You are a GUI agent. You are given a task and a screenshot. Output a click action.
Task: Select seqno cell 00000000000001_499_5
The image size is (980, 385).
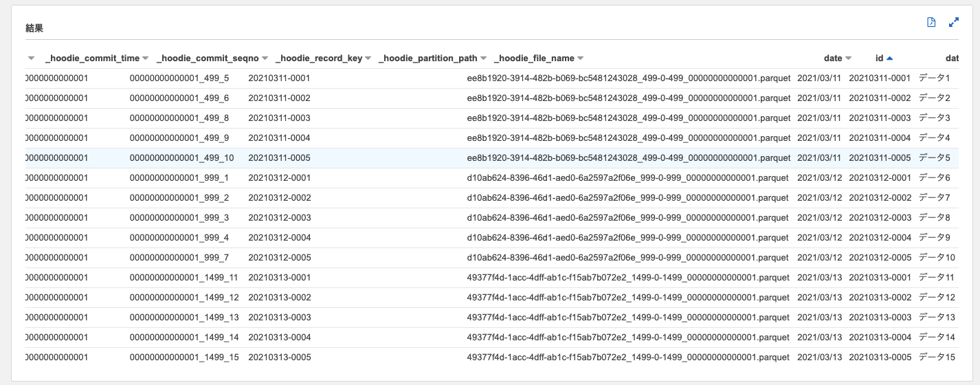[179, 78]
